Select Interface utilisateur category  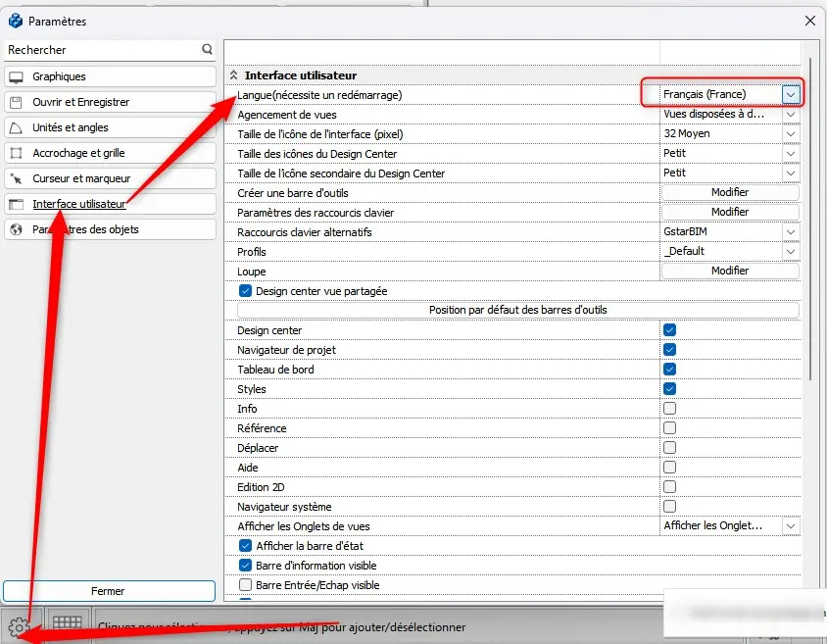110,204
